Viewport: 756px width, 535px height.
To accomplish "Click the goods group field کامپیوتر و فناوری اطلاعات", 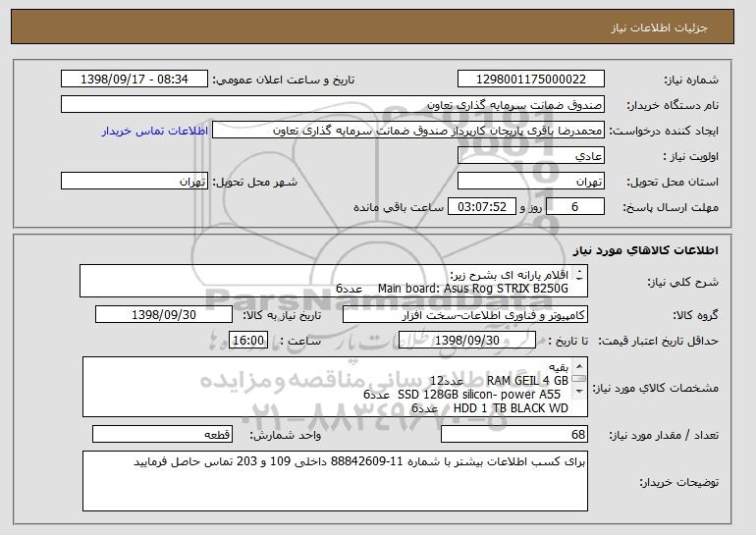I will [x=465, y=315].
